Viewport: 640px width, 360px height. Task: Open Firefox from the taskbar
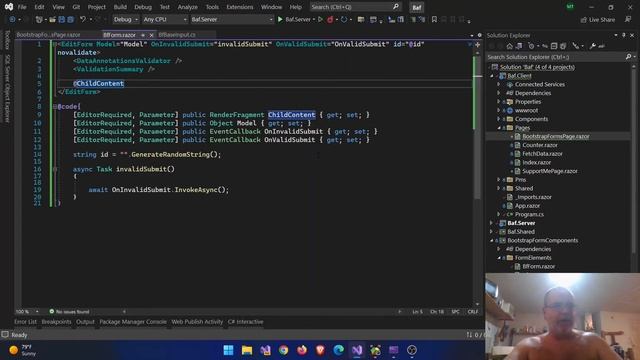pyautogui.click(x=302, y=350)
